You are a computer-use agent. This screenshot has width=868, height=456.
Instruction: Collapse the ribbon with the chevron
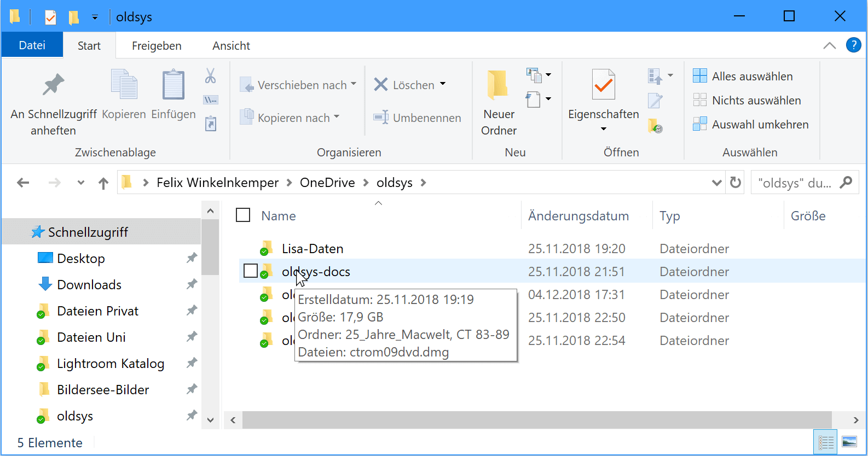pyautogui.click(x=830, y=45)
